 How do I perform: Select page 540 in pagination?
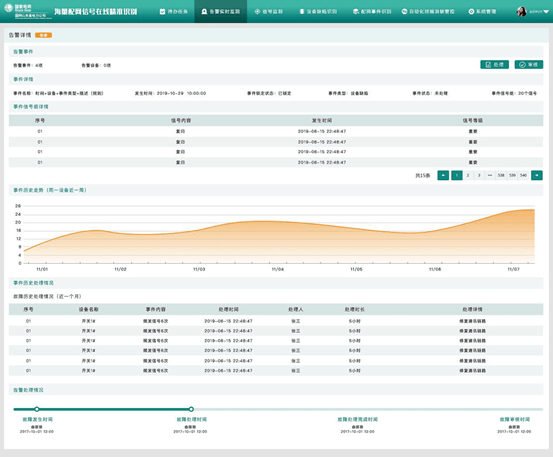pyautogui.click(x=523, y=175)
